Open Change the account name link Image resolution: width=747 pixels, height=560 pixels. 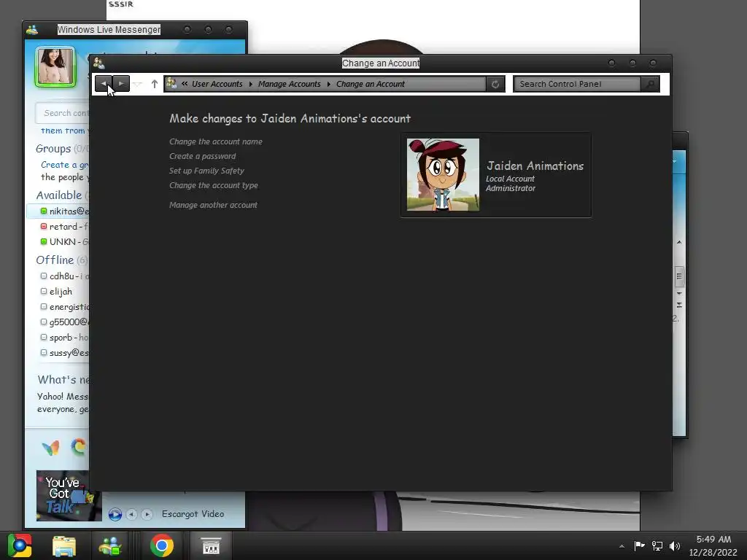click(x=216, y=141)
